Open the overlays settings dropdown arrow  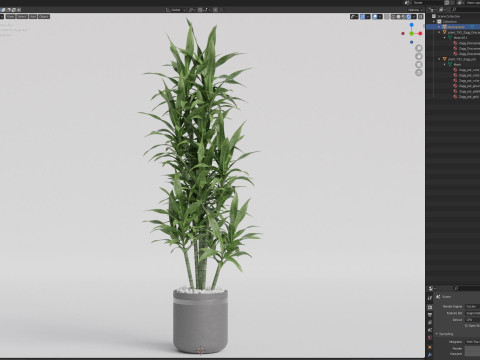click(x=380, y=17)
